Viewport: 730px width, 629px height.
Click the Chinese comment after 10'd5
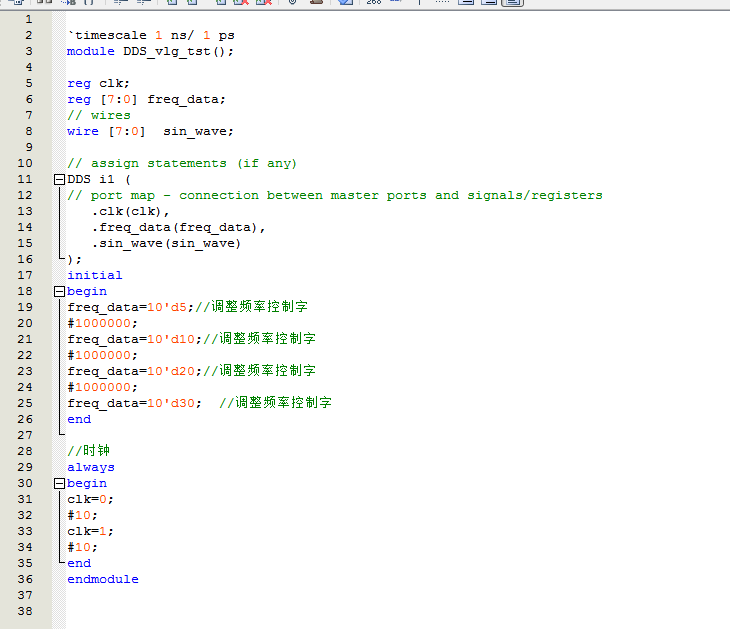click(x=252, y=307)
